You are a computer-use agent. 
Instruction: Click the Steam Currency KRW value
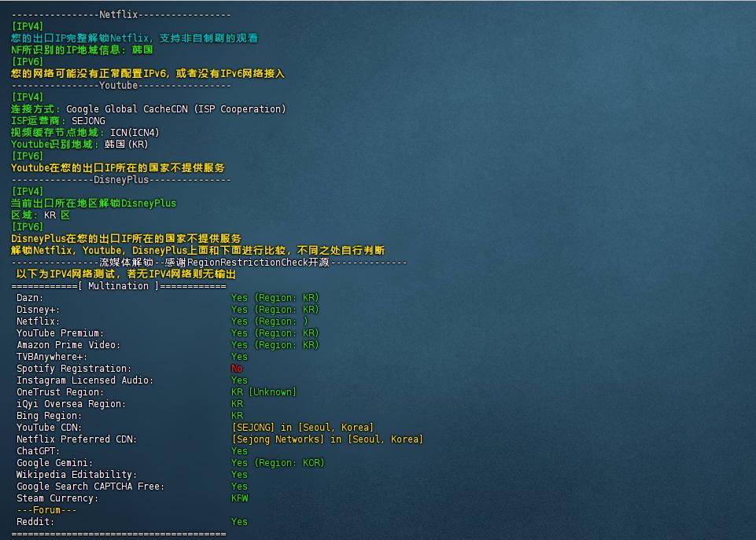(240, 498)
